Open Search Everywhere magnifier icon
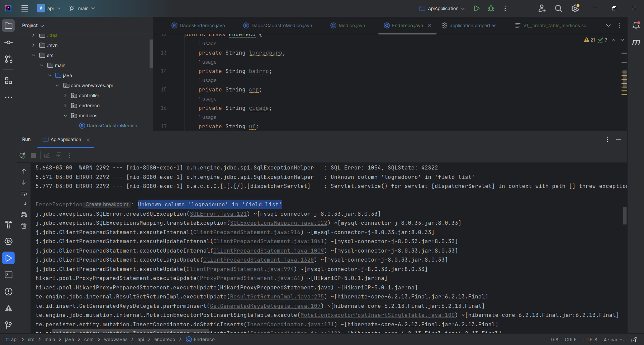 [x=558, y=8]
